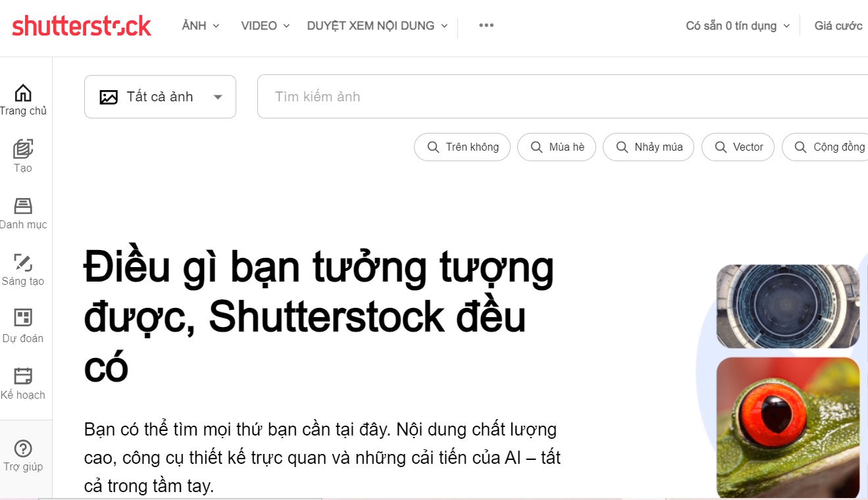The height and width of the screenshot is (500, 868).
Task: Open the Trợ giúp help icon
Action: coord(23,449)
